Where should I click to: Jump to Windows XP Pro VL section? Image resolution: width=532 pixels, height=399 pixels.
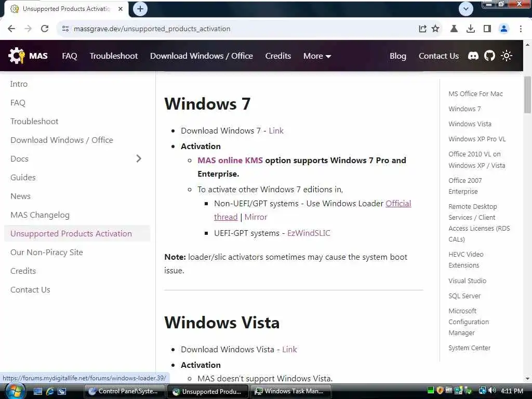click(x=477, y=139)
